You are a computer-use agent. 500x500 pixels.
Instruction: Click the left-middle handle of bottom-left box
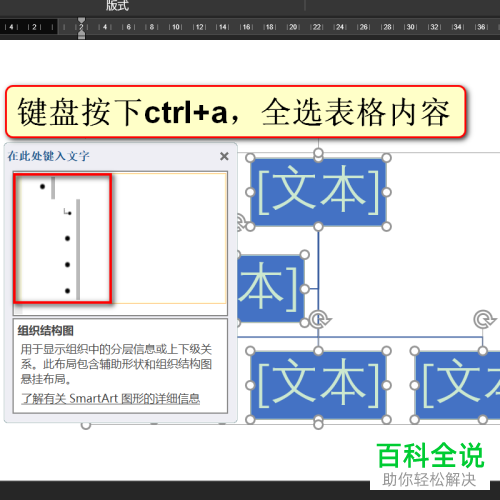[250, 385]
